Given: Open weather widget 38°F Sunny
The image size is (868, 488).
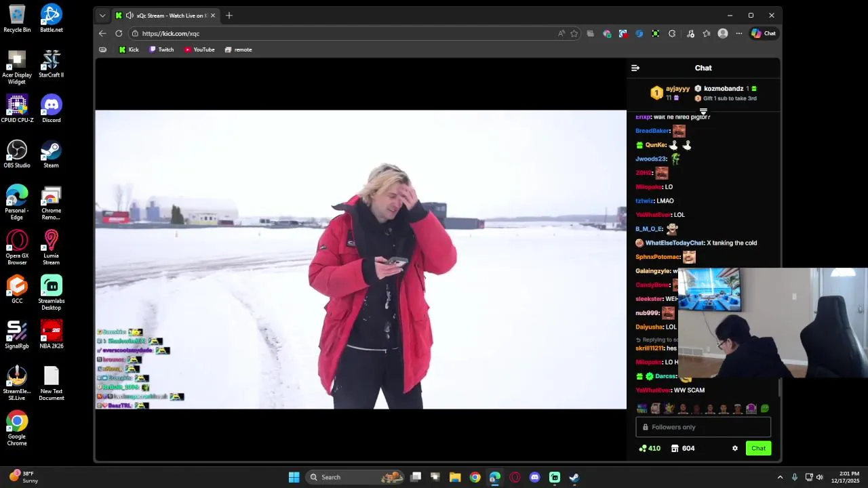Looking at the screenshot, I should [x=24, y=477].
